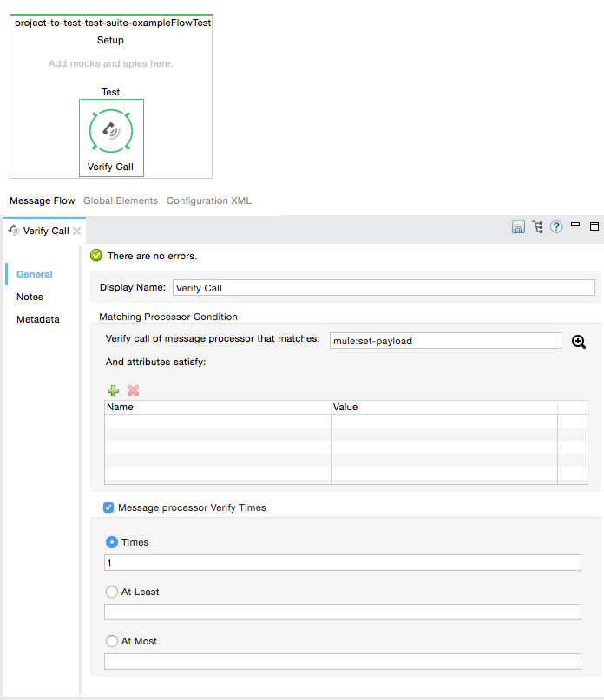
Task: Close the Verify Call tab
Action: (77, 232)
